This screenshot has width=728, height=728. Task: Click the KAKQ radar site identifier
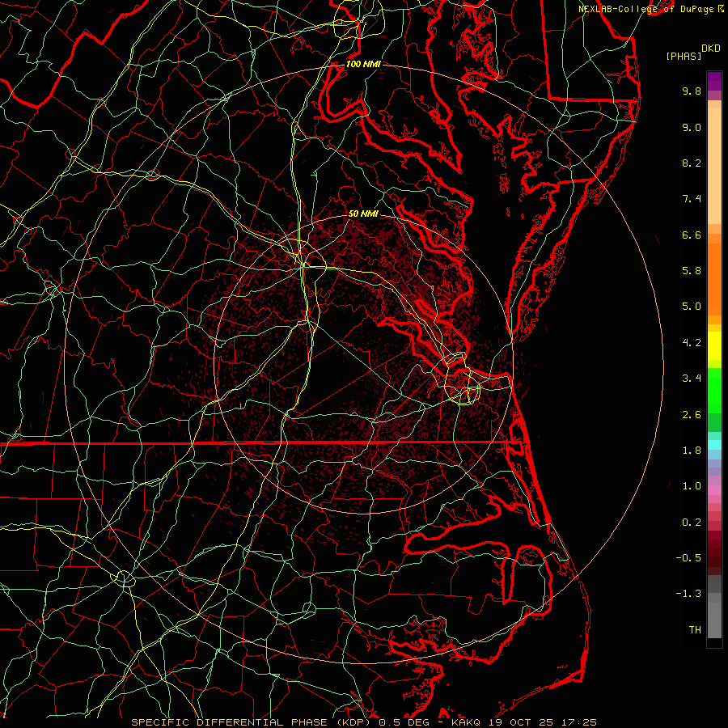467,722
